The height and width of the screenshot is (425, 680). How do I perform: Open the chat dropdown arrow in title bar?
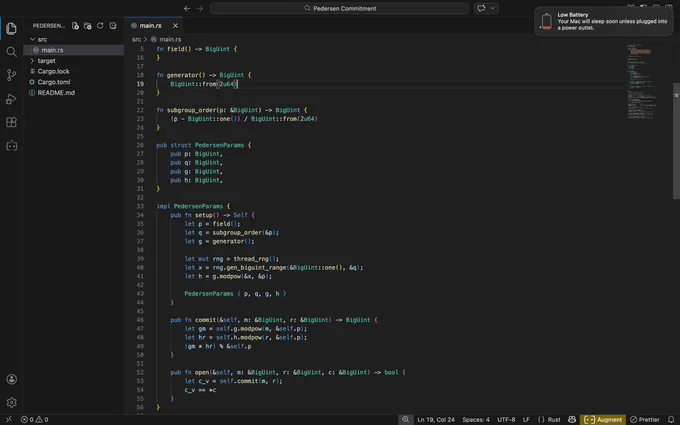click(493, 8)
